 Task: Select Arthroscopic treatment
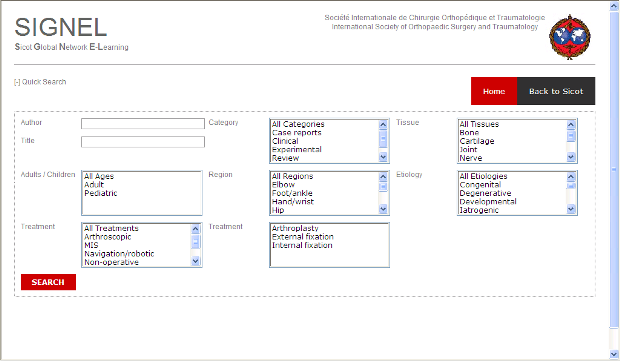point(108,237)
